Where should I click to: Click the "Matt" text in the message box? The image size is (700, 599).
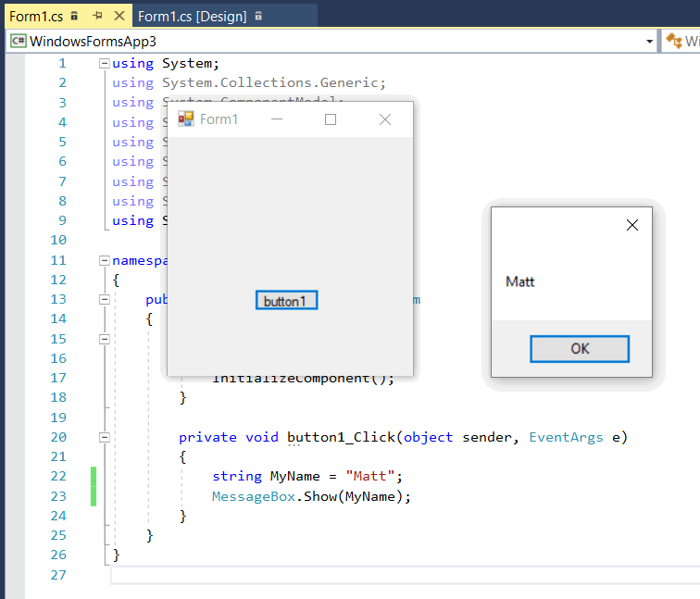519,282
